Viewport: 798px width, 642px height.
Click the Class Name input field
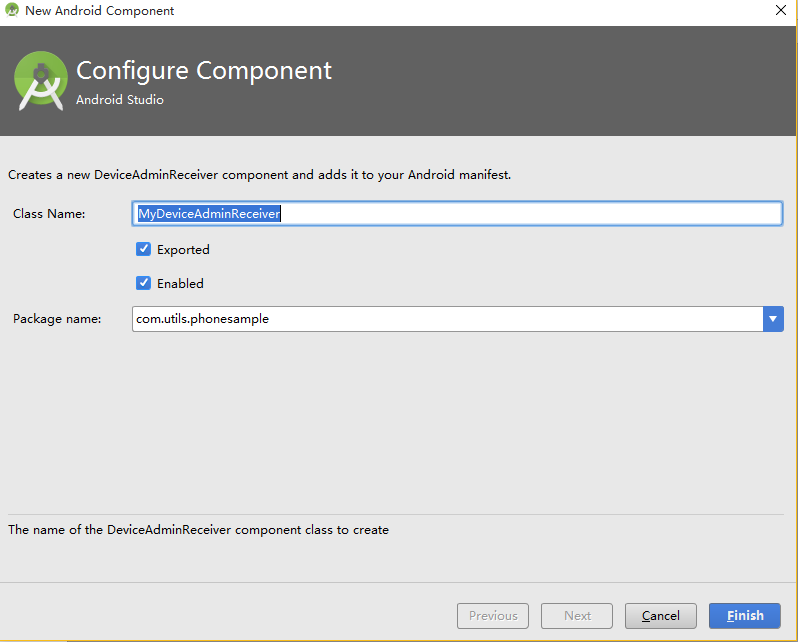[457, 213]
